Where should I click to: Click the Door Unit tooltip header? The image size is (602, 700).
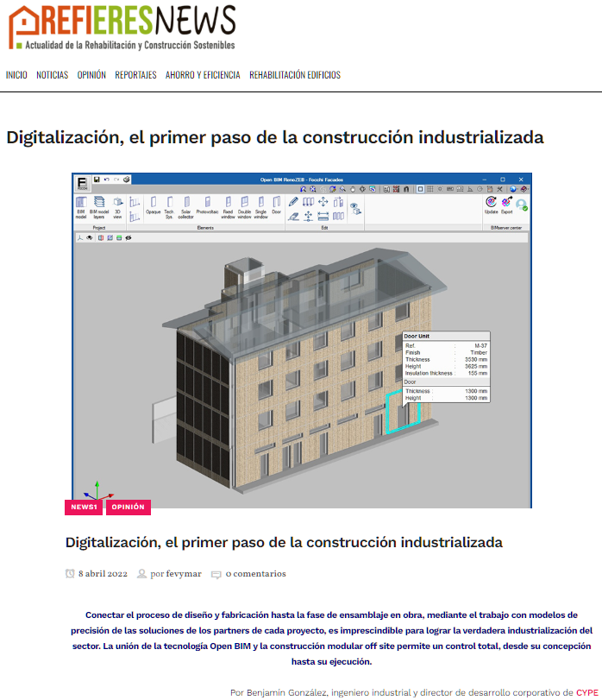pos(446,336)
